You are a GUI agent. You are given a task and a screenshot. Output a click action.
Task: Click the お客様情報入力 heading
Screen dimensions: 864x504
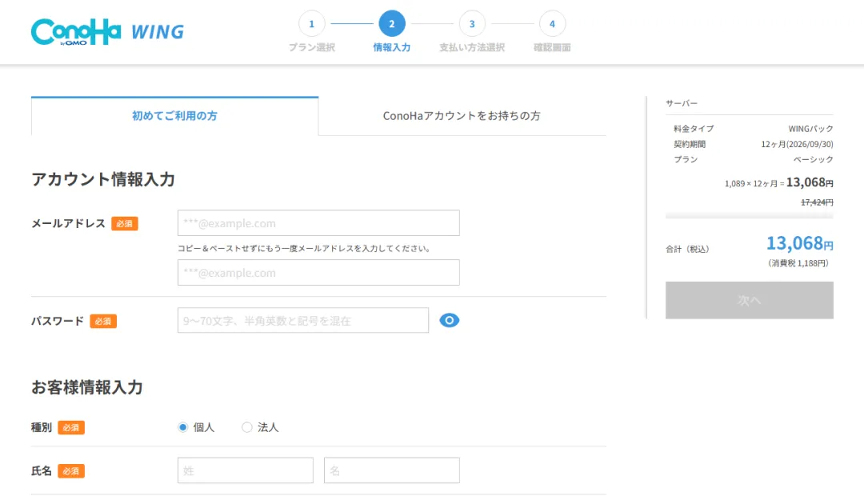pos(87,387)
